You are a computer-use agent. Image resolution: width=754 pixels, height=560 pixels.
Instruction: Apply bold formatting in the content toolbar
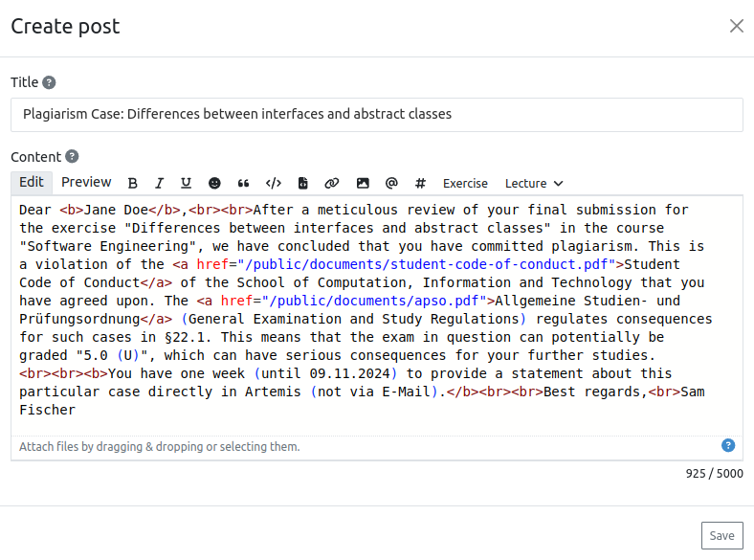click(x=133, y=184)
